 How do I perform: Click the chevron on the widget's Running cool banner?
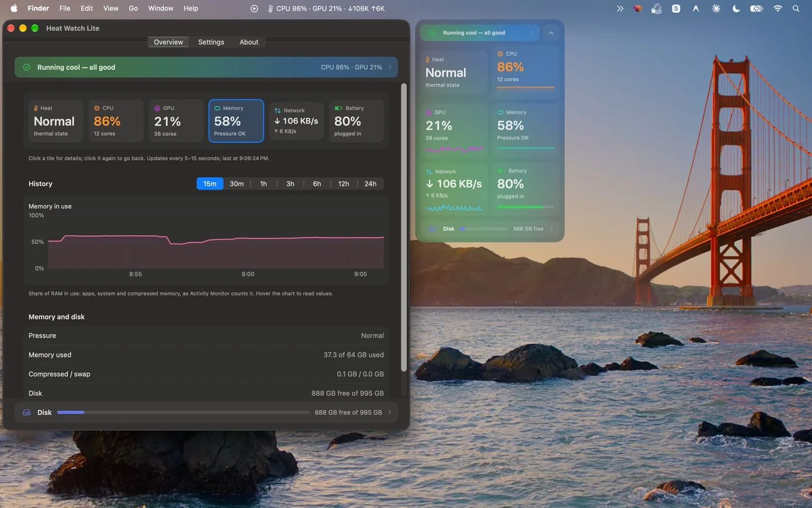click(x=531, y=33)
